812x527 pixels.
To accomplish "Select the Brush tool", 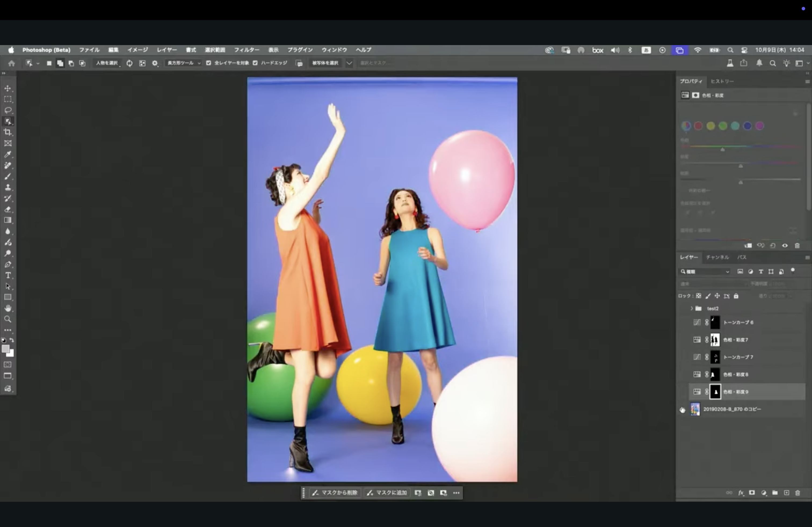I will (8, 176).
